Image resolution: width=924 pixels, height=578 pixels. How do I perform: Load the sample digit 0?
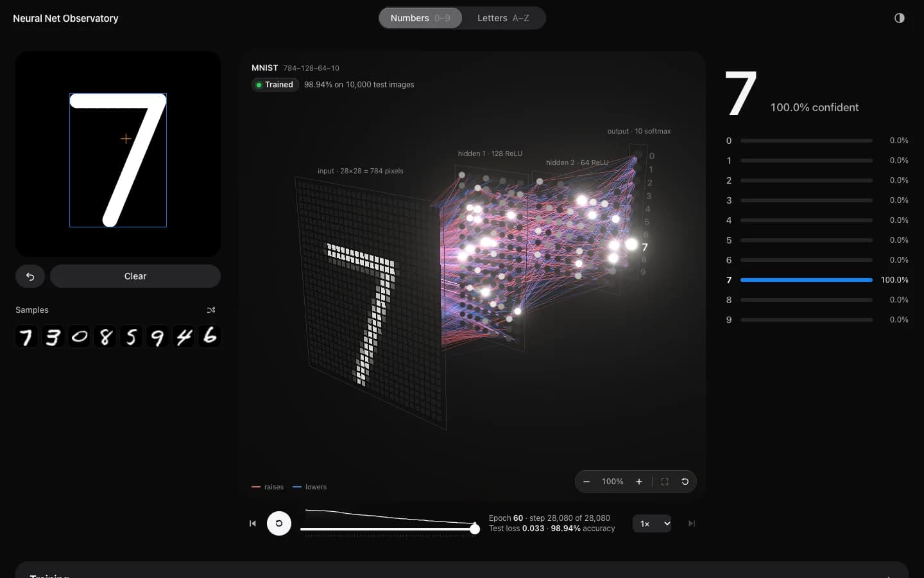click(x=79, y=337)
